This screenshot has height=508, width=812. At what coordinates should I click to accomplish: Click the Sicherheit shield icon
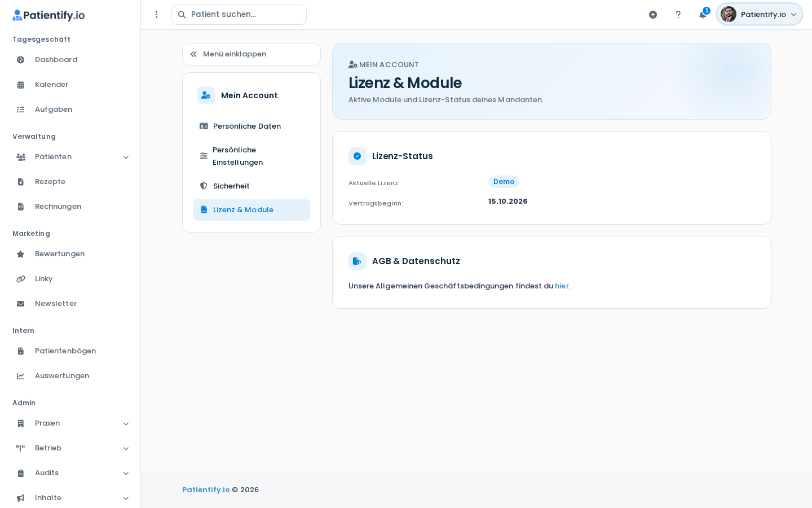click(x=204, y=186)
